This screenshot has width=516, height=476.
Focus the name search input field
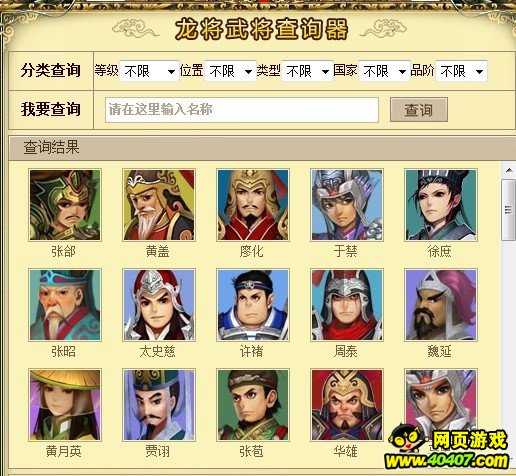pyautogui.click(x=242, y=110)
